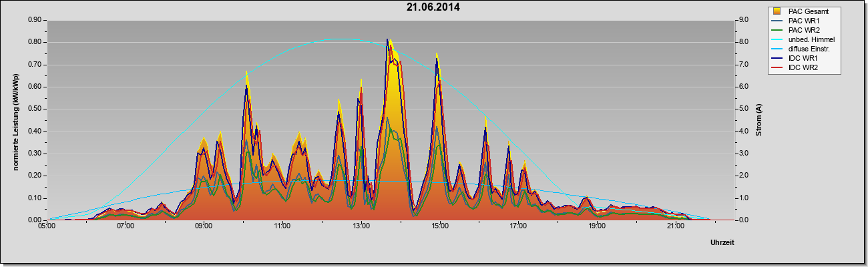This screenshot has width=868, height=267.
Task: Click the chart title 21.06.2014
Action: (x=433, y=7)
